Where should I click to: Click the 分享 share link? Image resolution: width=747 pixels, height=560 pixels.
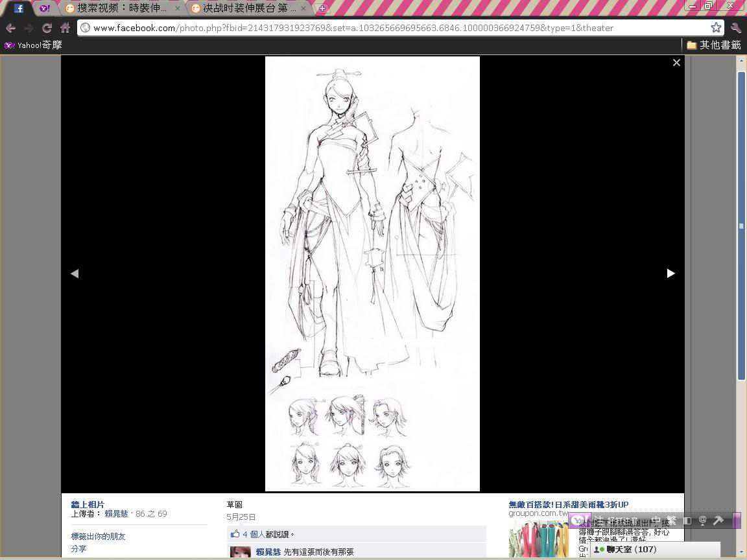[x=78, y=548]
